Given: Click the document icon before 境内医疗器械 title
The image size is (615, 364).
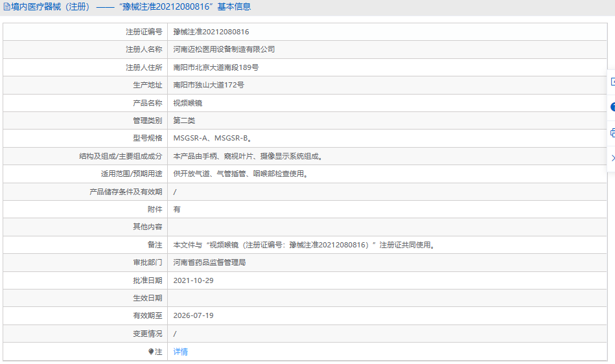Looking at the screenshot, I should 6,6.
